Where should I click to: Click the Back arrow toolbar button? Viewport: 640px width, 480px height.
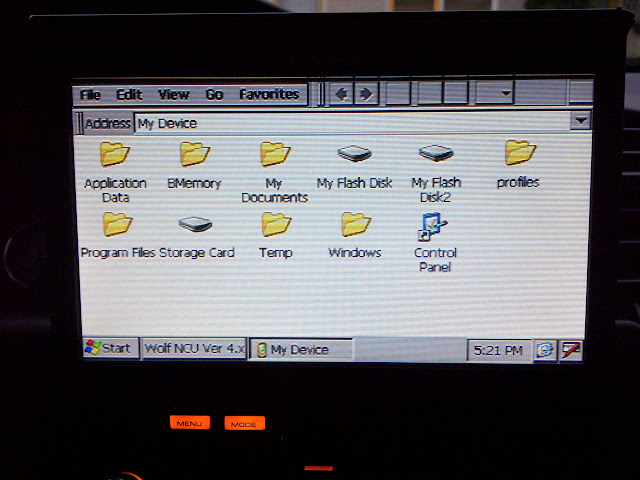click(x=341, y=94)
